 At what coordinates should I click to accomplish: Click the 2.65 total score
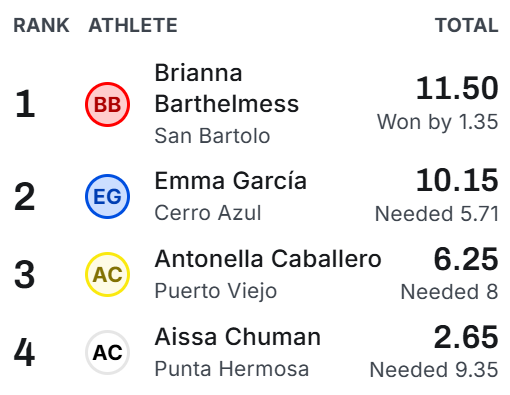pos(466,337)
